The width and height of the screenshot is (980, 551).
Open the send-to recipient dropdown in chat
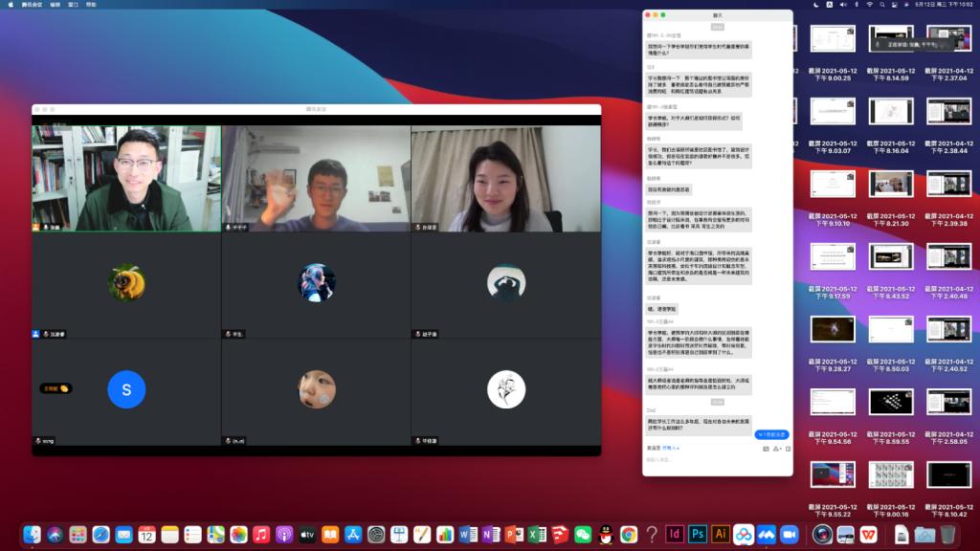[671, 448]
